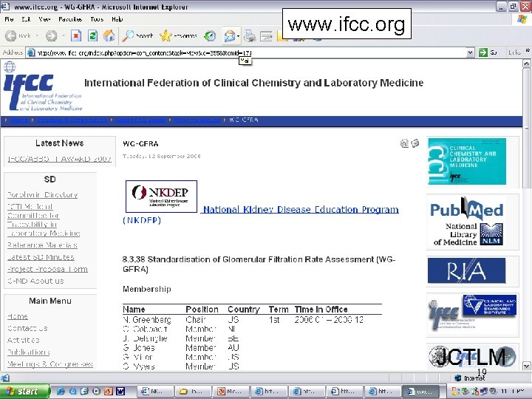Expand the Mail button dropdown arrow

pos(238,35)
